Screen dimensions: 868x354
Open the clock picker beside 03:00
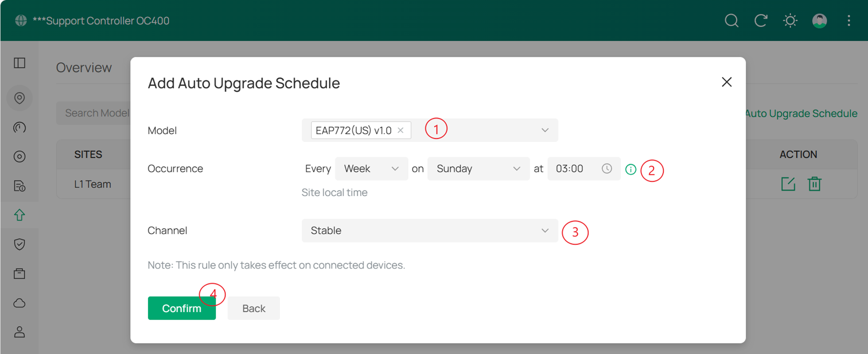coord(607,169)
